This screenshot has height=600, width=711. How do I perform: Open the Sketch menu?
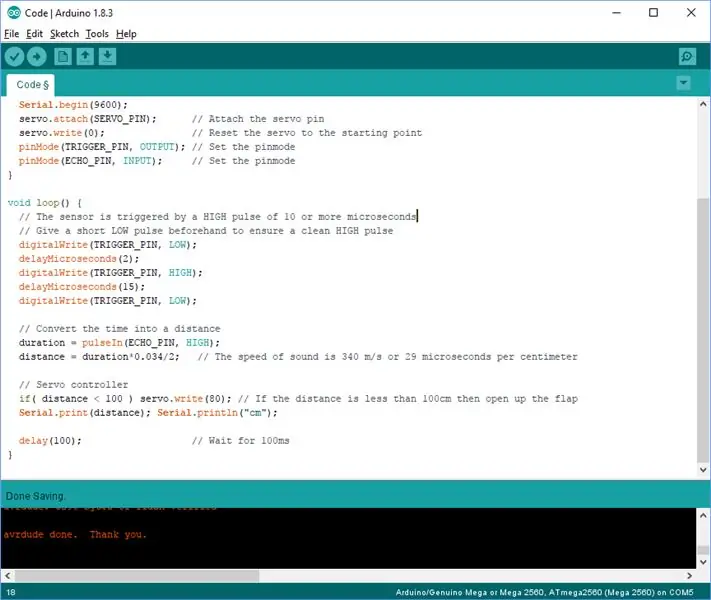(x=64, y=34)
